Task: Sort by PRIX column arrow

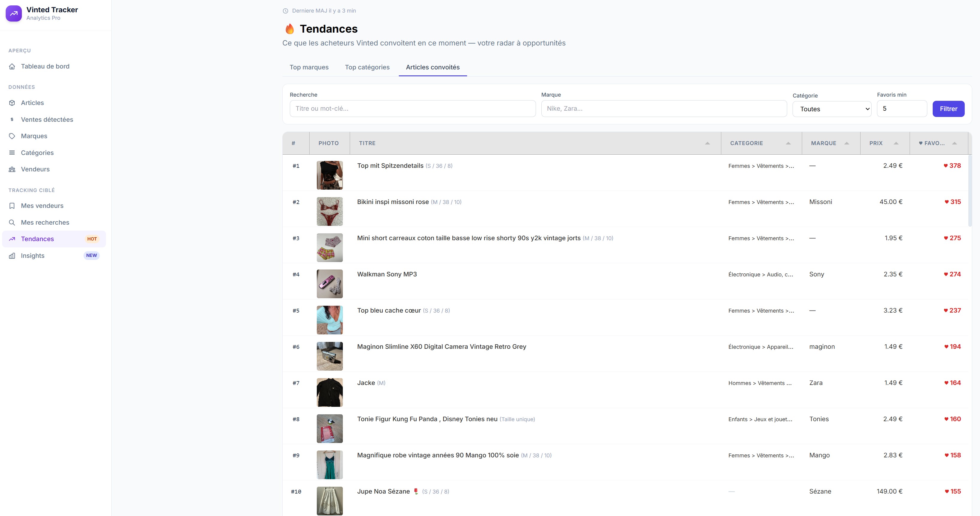Action: pos(896,143)
